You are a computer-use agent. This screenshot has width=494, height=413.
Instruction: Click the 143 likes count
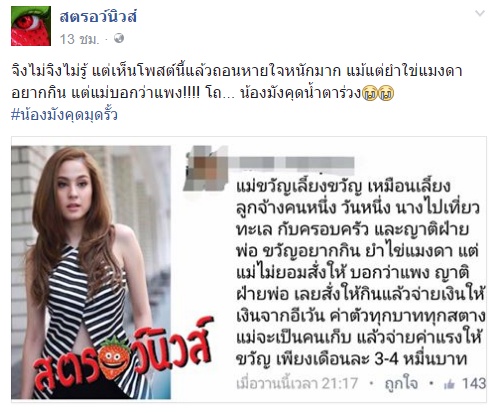click(x=474, y=384)
